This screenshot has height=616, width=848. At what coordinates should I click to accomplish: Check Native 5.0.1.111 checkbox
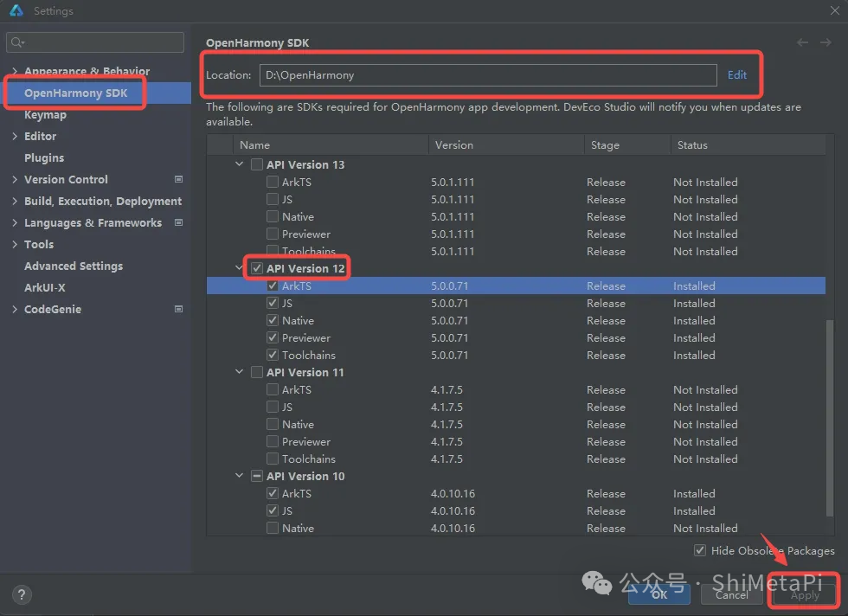click(x=273, y=216)
